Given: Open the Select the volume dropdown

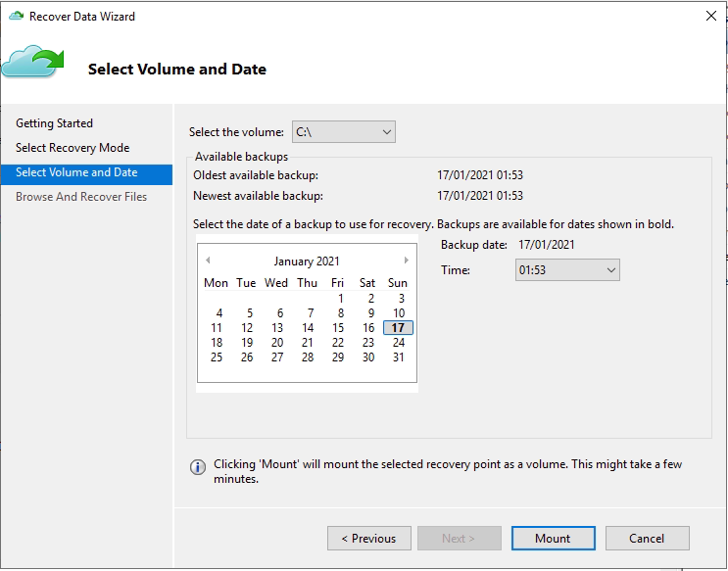Looking at the screenshot, I should pos(343,131).
